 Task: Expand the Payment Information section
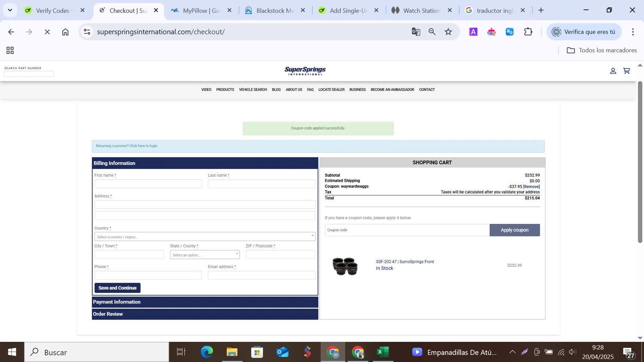tap(205, 302)
